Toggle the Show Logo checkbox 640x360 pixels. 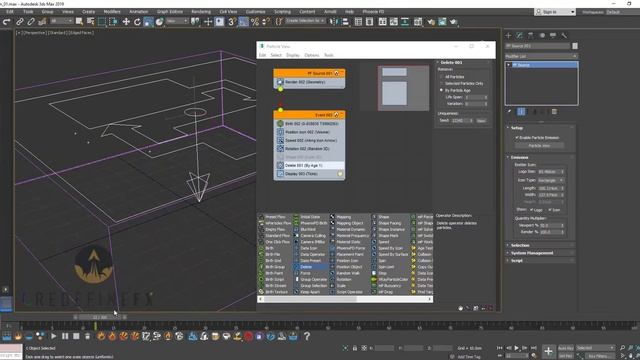531,209
